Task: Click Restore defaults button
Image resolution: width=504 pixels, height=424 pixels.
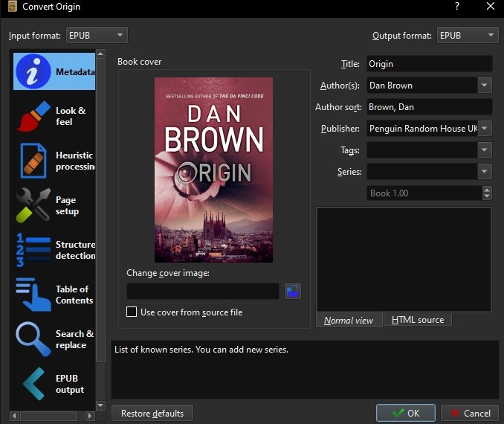Action: click(x=152, y=413)
